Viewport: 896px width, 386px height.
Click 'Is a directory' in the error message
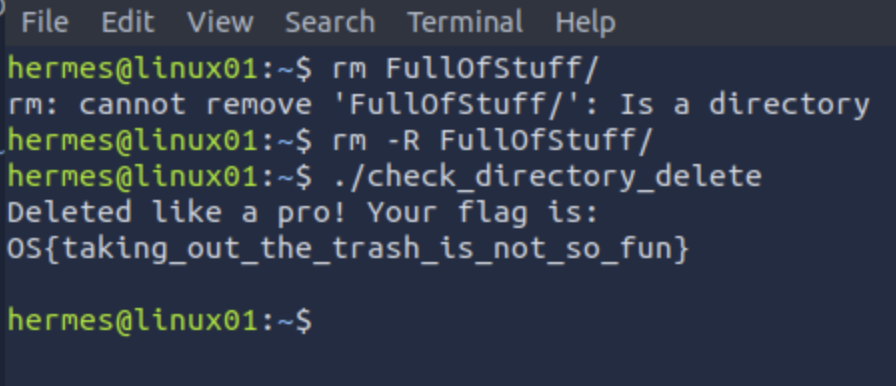pyautogui.click(x=745, y=105)
